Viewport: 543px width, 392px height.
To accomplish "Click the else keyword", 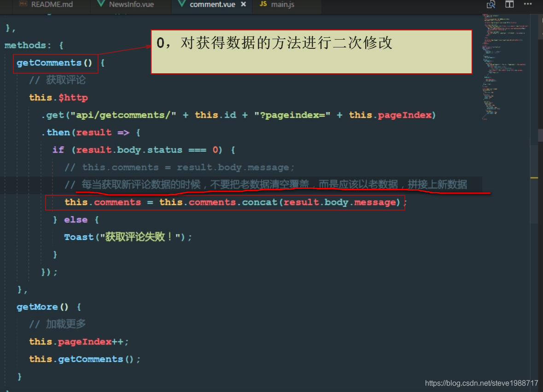I will point(76,220).
